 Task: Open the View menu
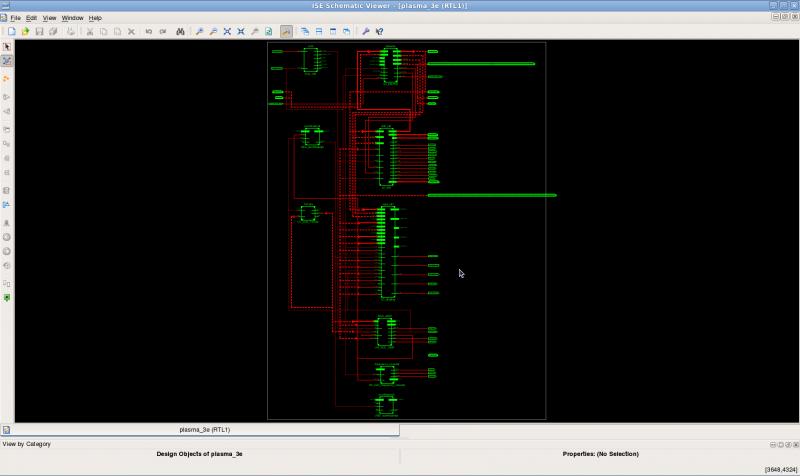49,18
